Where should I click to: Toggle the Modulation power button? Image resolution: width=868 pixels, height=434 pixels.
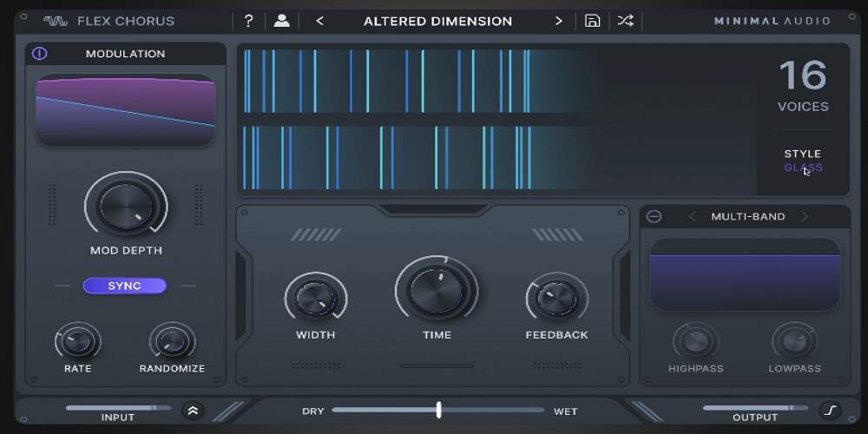(x=39, y=54)
